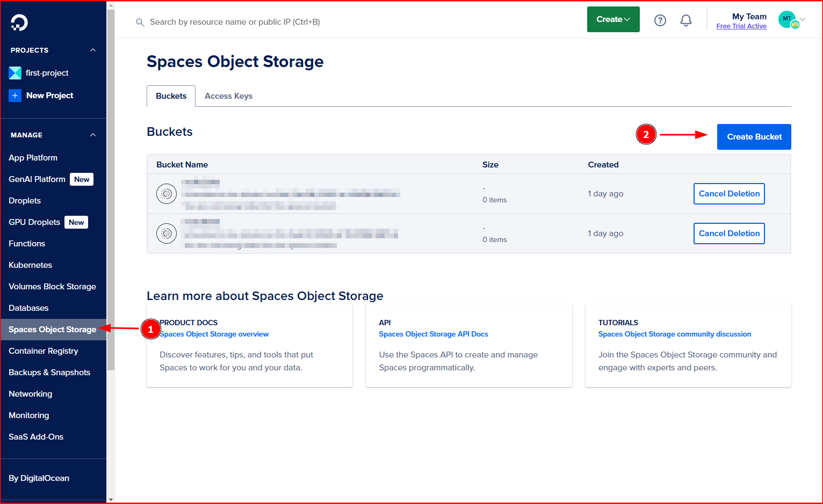This screenshot has height=504, width=823.
Task: Click New Project link
Action: (50, 96)
